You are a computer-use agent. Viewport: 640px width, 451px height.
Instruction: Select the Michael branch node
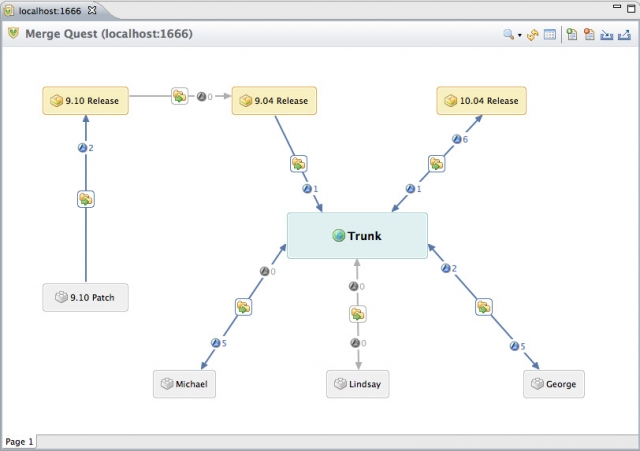(x=185, y=384)
